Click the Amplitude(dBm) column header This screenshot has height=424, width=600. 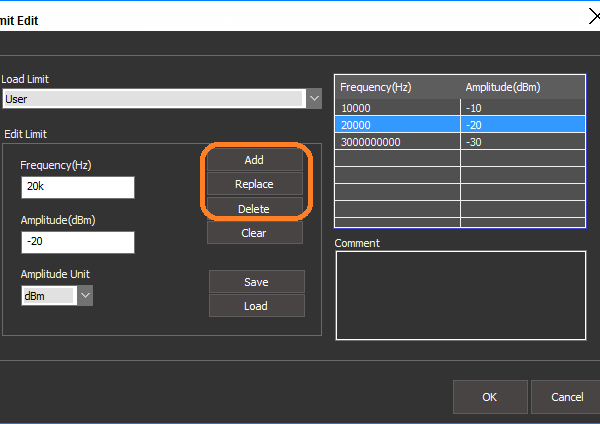point(522,87)
